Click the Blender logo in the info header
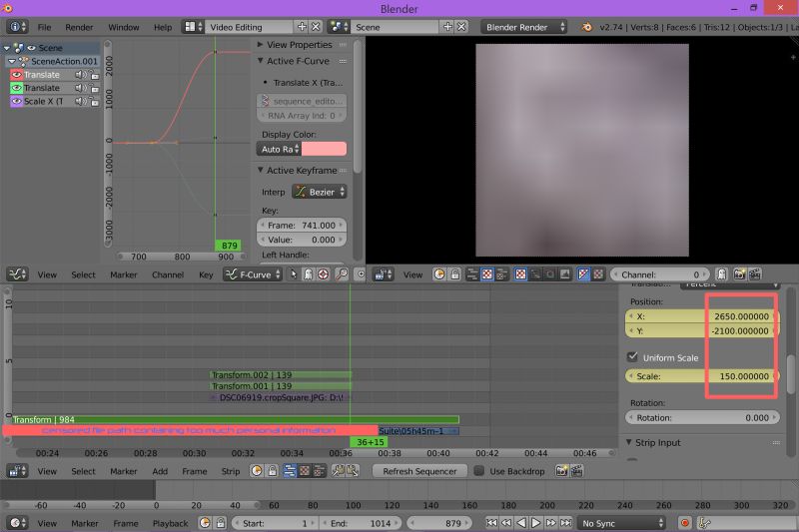This screenshot has height=532, width=799. point(587,27)
